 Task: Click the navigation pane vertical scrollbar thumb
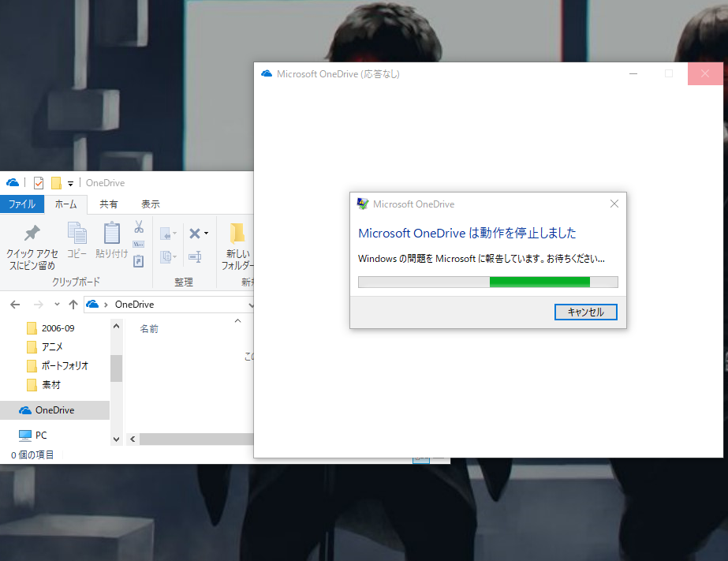[117, 368]
